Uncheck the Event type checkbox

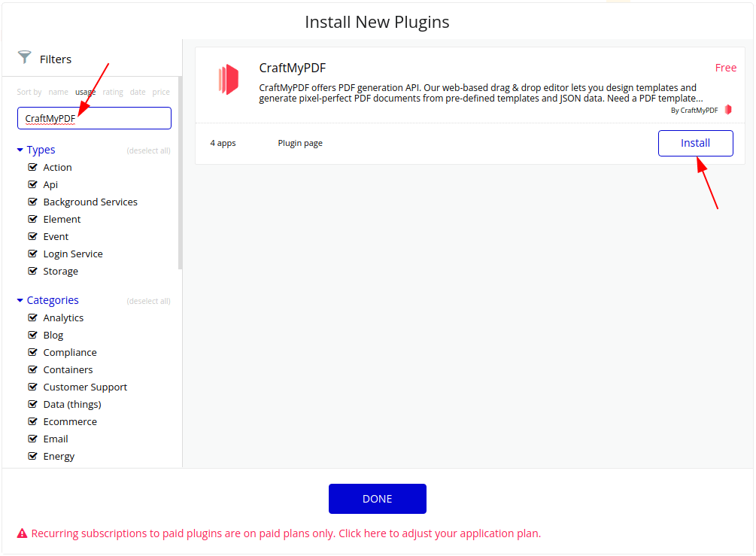(x=33, y=237)
